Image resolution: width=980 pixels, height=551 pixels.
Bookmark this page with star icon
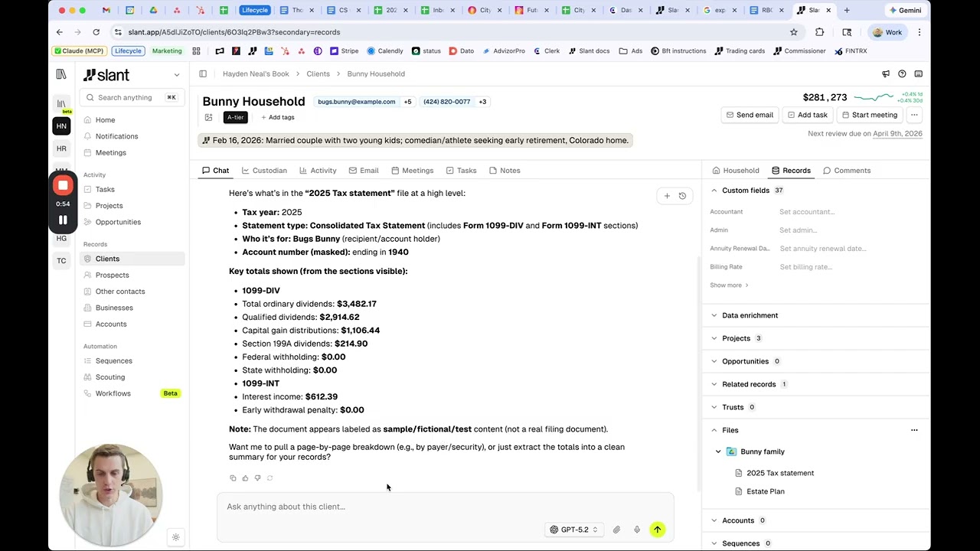(794, 32)
